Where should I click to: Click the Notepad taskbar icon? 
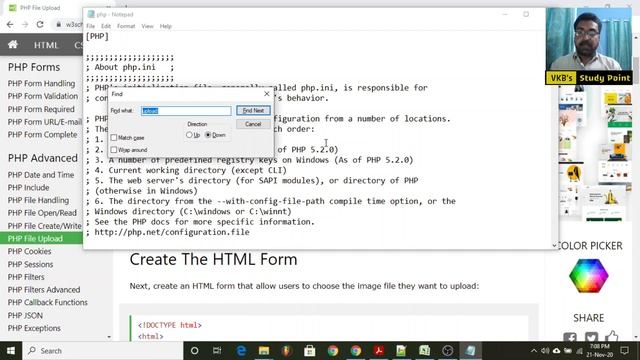[x=470, y=351]
